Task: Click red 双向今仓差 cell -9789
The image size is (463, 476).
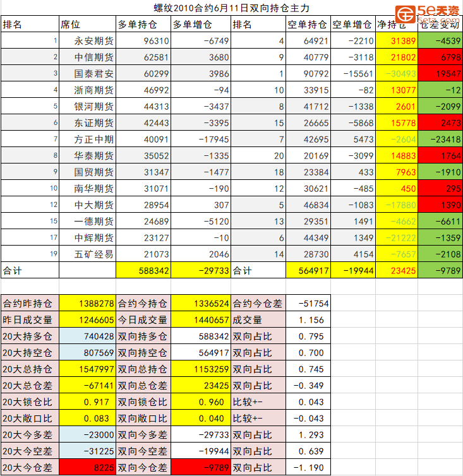Action: [201, 467]
